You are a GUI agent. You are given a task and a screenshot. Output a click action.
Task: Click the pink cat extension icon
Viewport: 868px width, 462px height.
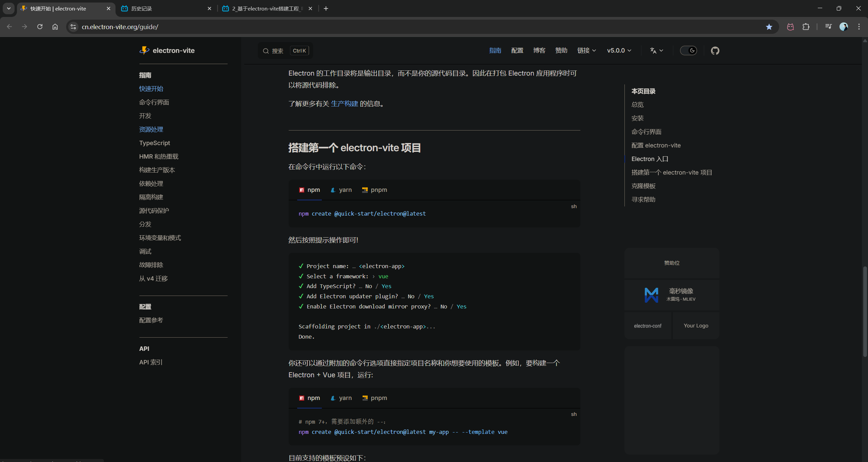(x=790, y=27)
